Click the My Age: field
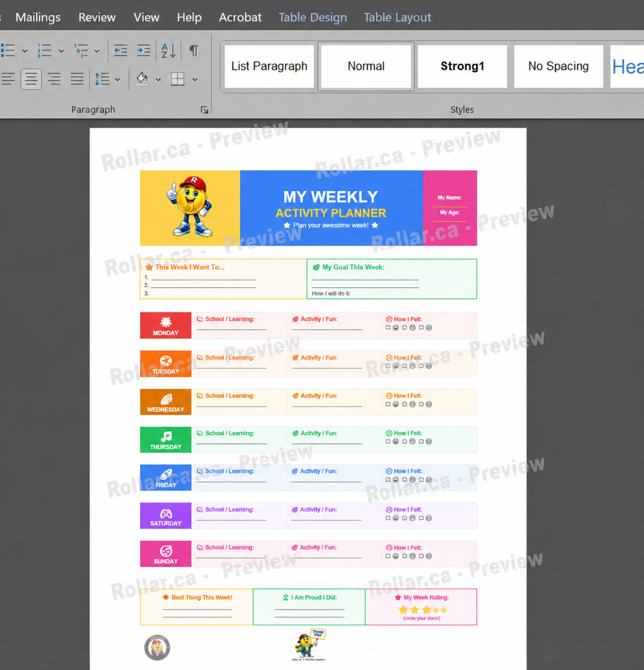644x670 pixels. coord(450,212)
